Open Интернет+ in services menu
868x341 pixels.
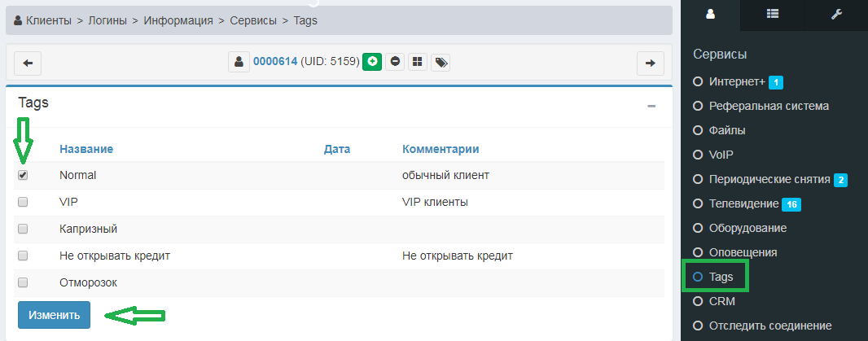(736, 82)
